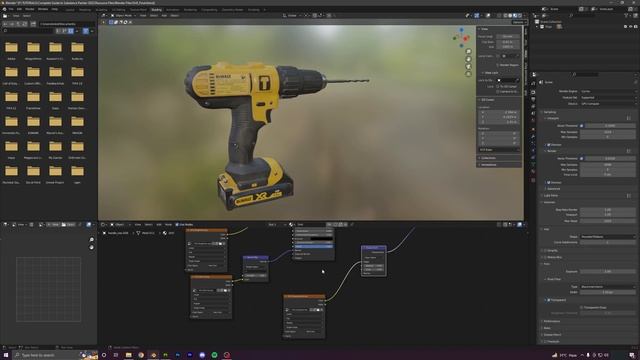The image size is (640, 360).
Task: Open the Texture properties tab icon
Action: tap(533, 180)
